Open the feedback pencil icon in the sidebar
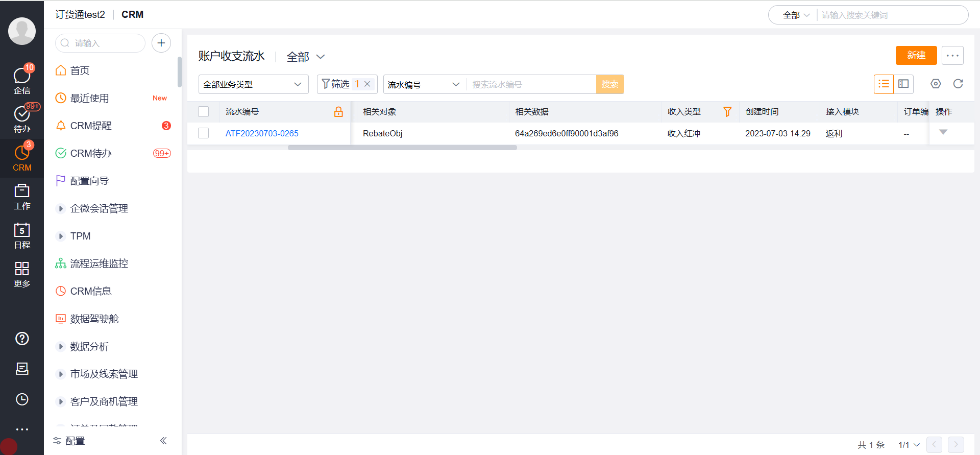980x455 pixels. click(22, 369)
